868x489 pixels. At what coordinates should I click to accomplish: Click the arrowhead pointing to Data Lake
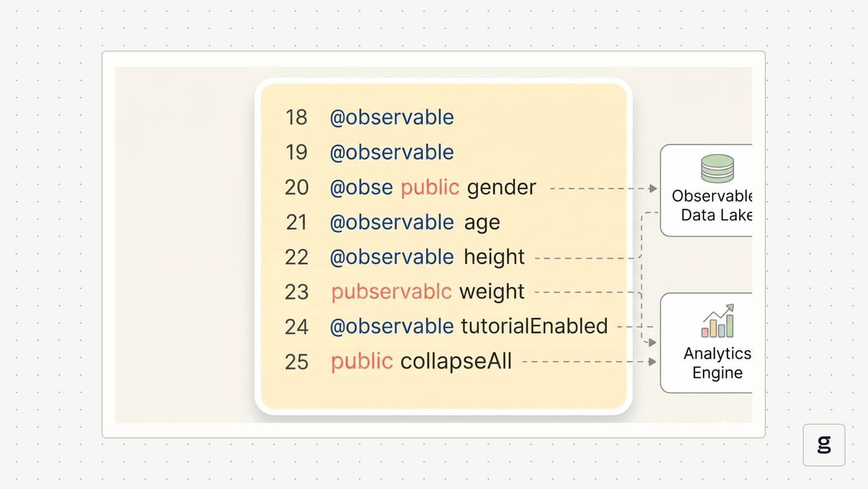coord(653,188)
